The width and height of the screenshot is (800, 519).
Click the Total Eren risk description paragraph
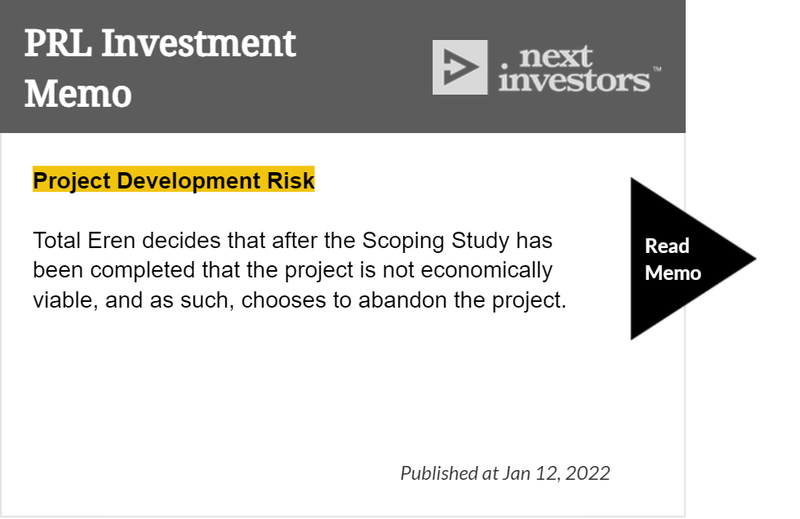[299, 270]
